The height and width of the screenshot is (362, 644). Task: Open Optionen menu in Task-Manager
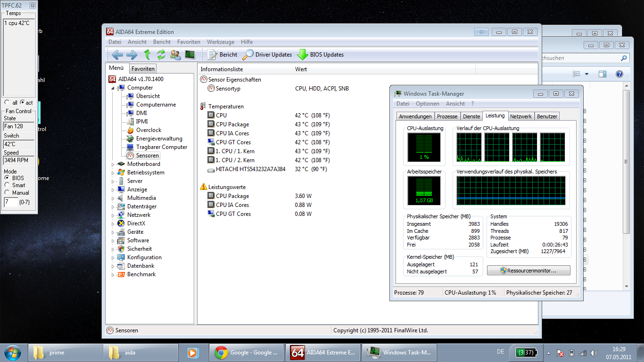[428, 104]
